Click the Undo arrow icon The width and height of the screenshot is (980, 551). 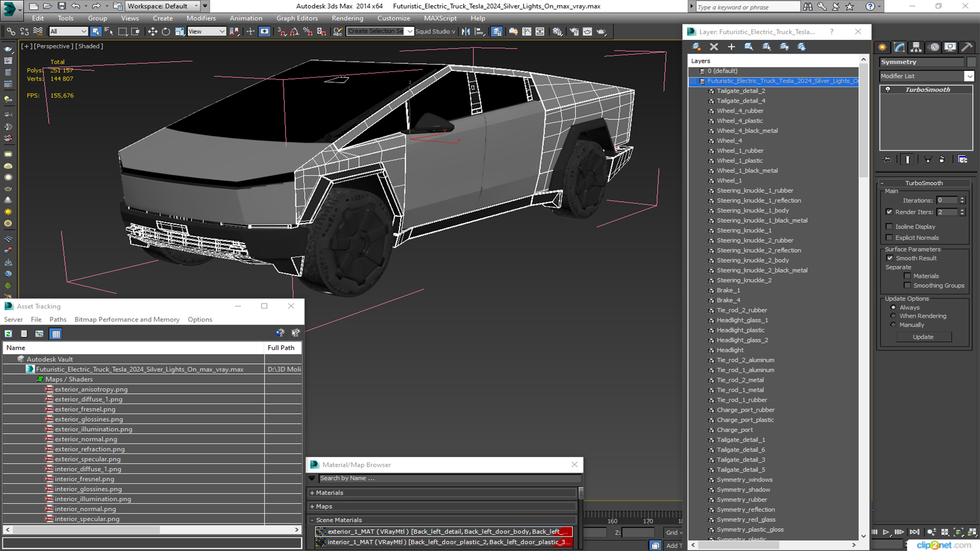(x=76, y=6)
